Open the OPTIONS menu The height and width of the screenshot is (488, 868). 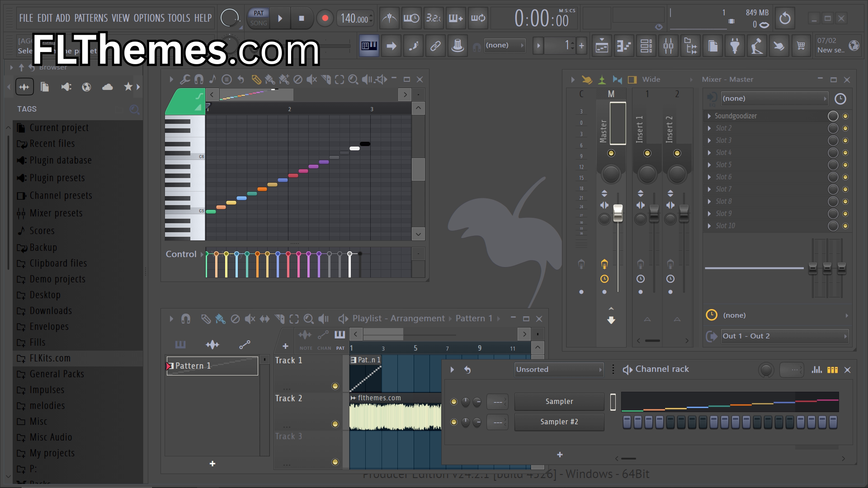[149, 18]
